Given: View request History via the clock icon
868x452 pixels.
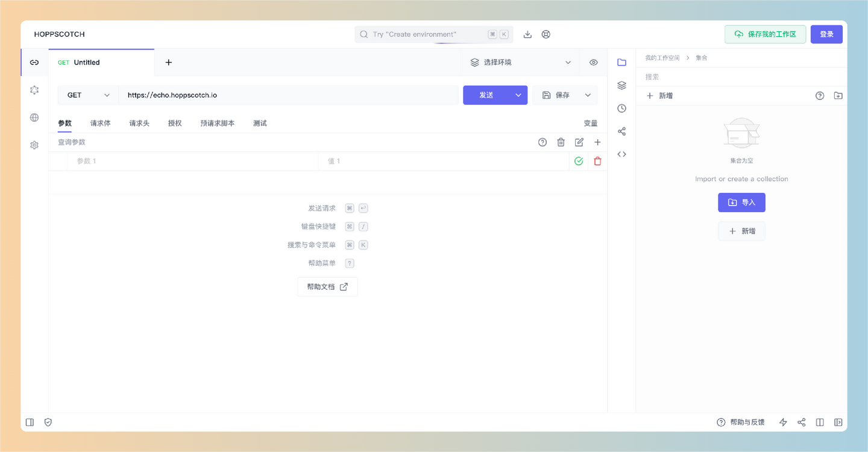Looking at the screenshot, I should 621,108.
